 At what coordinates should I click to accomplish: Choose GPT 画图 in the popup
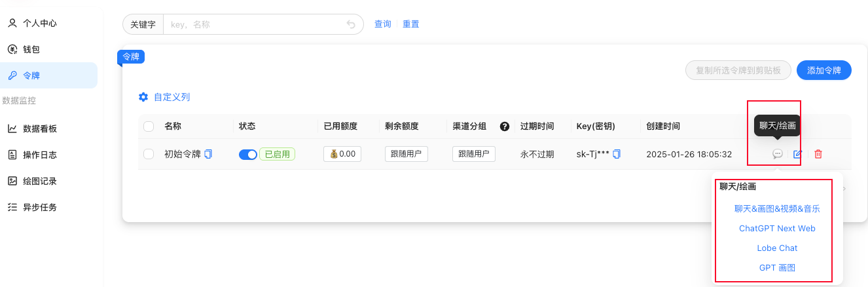coord(777,268)
